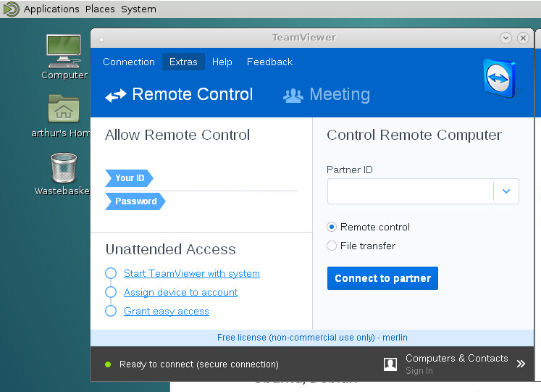Viewport: 541px width, 392px height.
Task: Click the Grant easy access link
Action: [167, 312]
